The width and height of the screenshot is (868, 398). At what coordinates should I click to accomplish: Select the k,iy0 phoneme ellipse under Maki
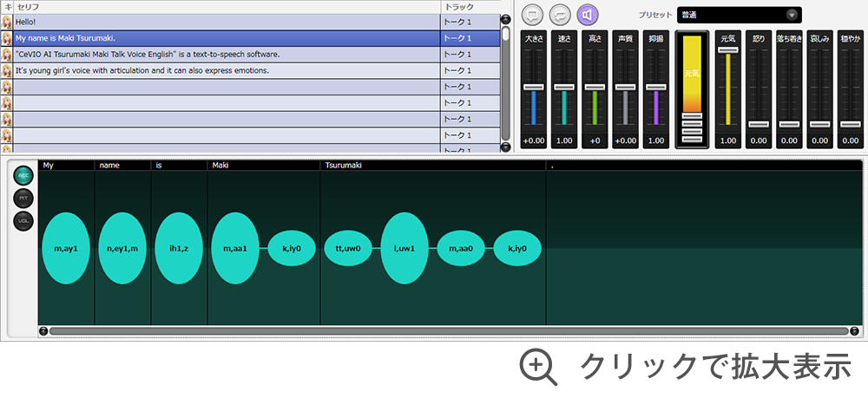[x=292, y=248]
